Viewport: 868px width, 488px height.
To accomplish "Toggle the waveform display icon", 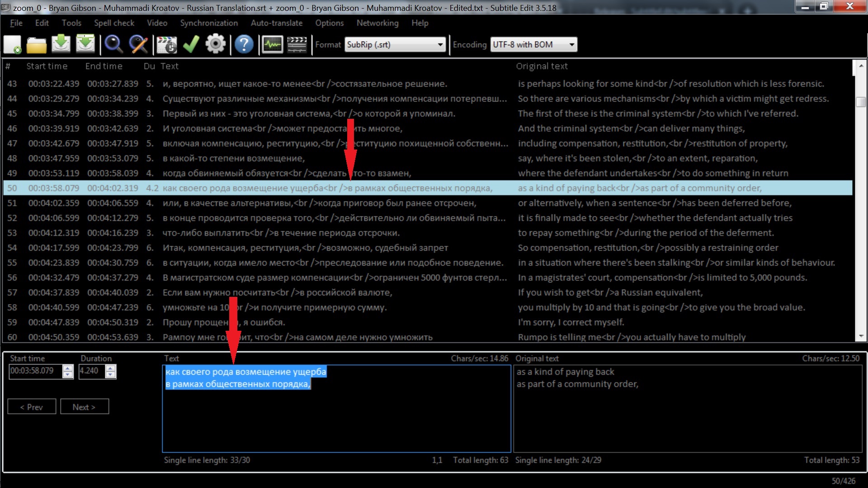I will click(x=272, y=44).
